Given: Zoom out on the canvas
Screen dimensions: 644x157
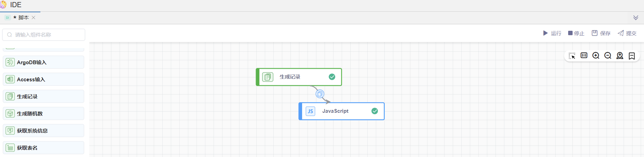Looking at the screenshot, I should pyautogui.click(x=608, y=55).
